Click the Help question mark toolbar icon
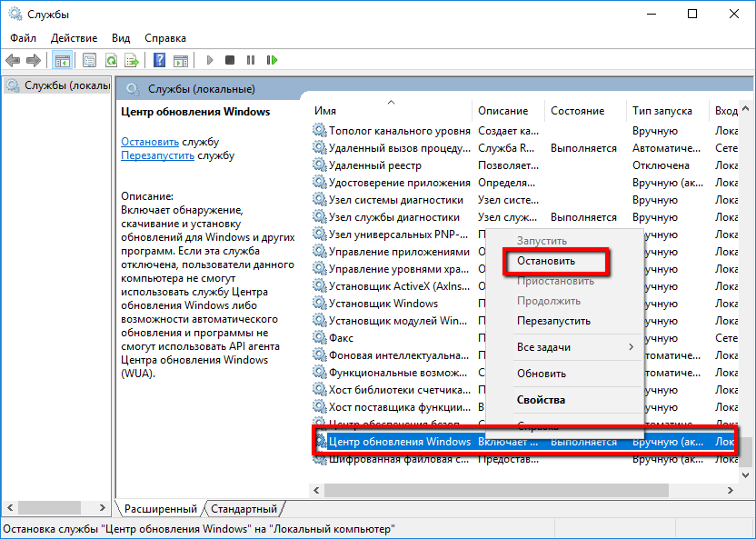756x539 pixels. point(159,60)
